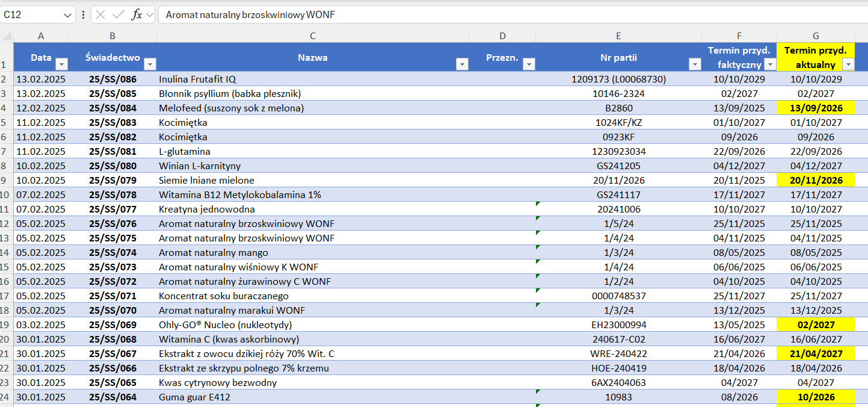Click the Select All corner triangle
The image size is (868, 407).
click(x=7, y=36)
